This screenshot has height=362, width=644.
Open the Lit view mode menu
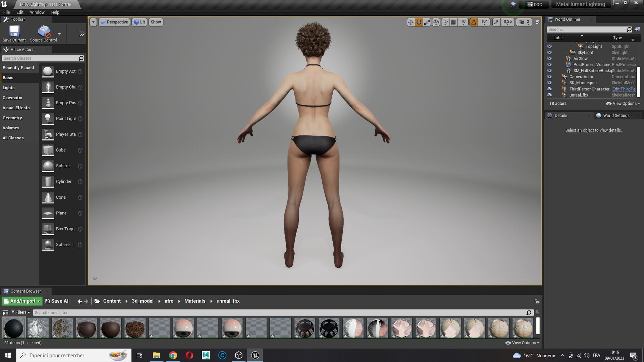tap(140, 22)
